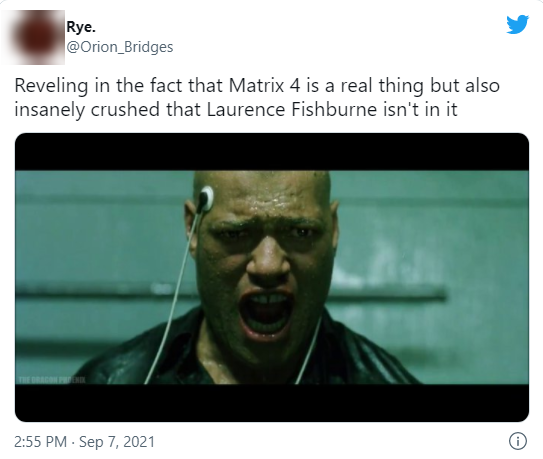The height and width of the screenshot is (459, 543).
Task: Open the 2:55 PM timestamp link
Action: click(x=41, y=442)
